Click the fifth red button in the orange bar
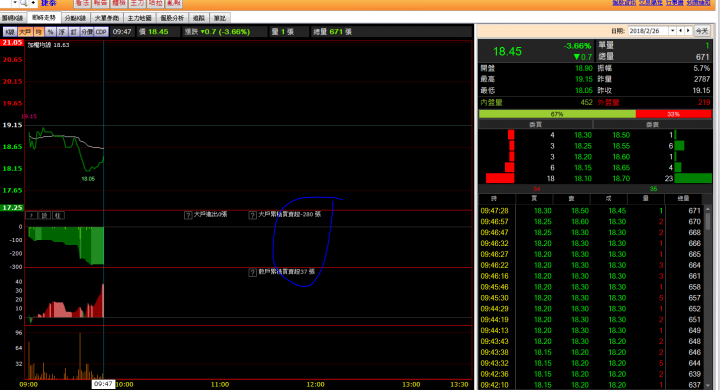 (x=156, y=3)
